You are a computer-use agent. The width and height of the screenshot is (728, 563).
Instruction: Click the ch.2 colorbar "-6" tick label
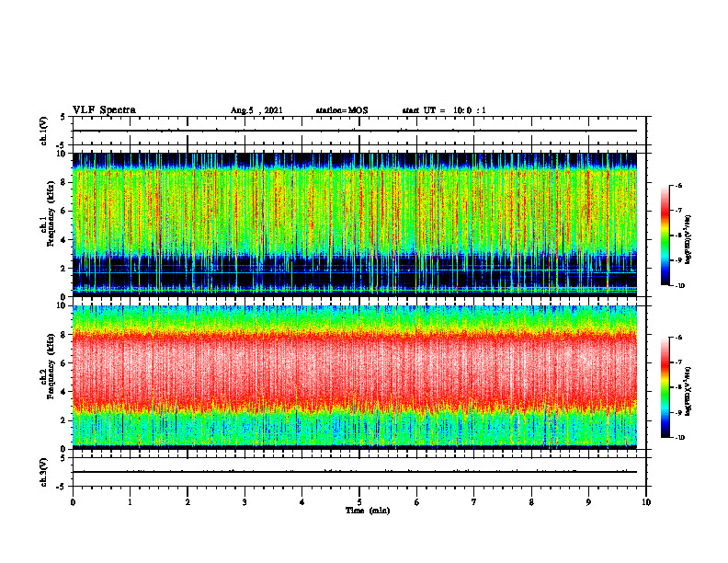[x=678, y=338]
